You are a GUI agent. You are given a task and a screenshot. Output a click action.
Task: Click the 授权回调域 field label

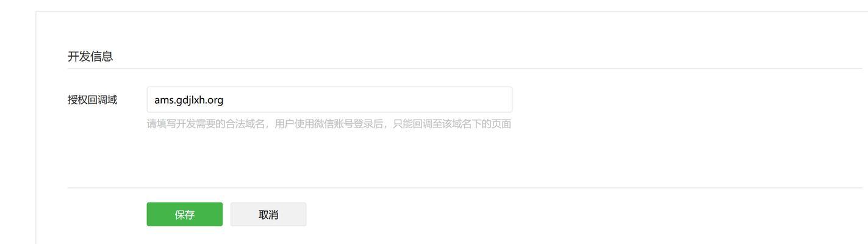coord(92,99)
